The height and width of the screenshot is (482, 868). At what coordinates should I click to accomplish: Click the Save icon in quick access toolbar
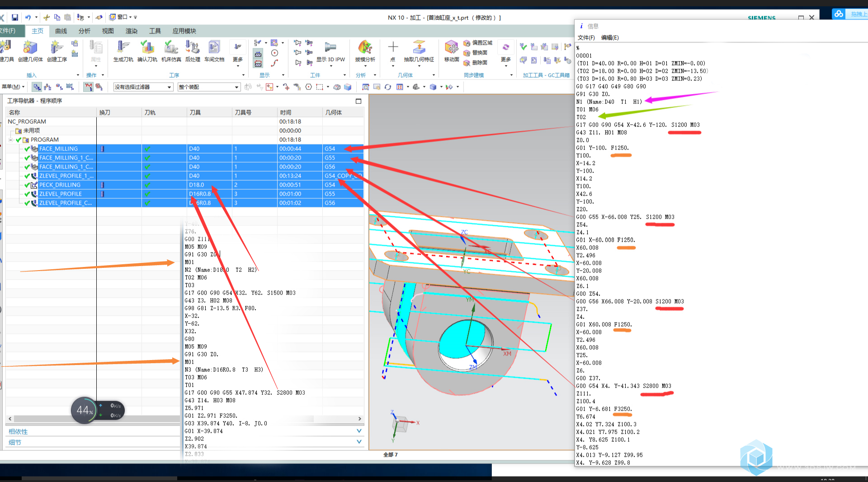[x=15, y=18]
